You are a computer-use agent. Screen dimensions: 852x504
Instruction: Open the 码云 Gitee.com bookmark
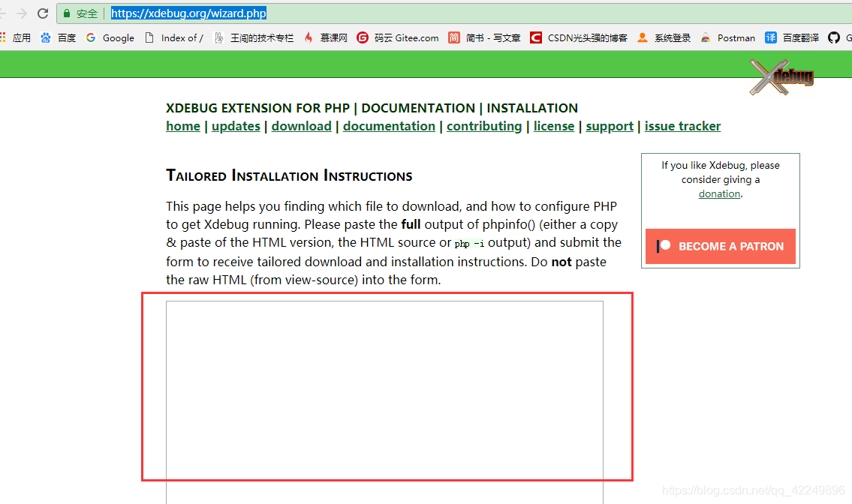tap(398, 37)
